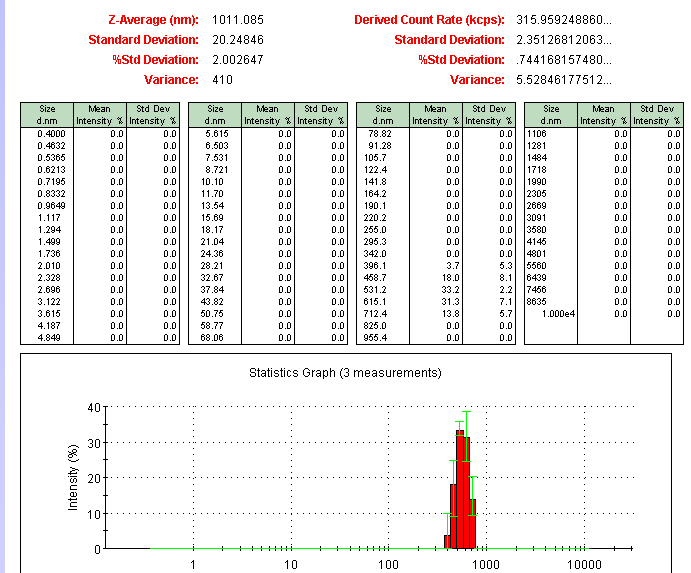The image size is (691, 573).
Task: Click the size cell 615.1
Action: [x=375, y=301]
